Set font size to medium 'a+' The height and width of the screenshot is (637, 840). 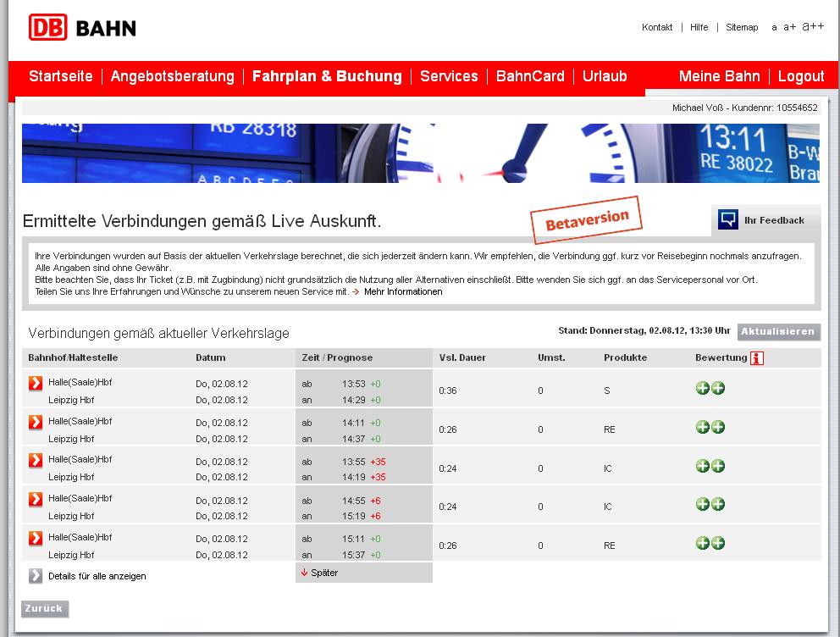(790, 27)
